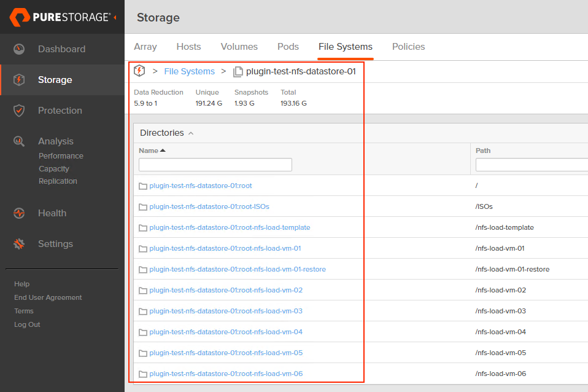Click folder icon for plugin-test-nfs-datastore-01:root
This screenshot has height=392, width=588.
(x=143, y=186)
